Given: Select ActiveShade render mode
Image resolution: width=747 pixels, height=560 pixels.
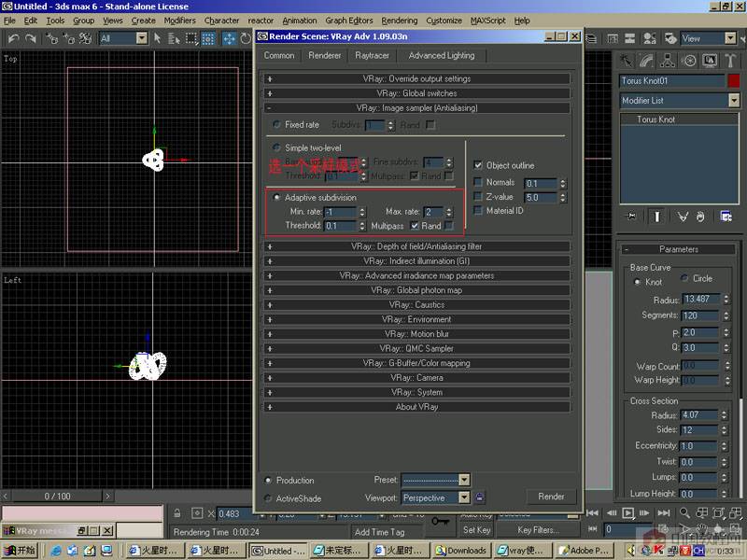Looking at the screenshot, I should pyautogui.click(x=268, y=498).
